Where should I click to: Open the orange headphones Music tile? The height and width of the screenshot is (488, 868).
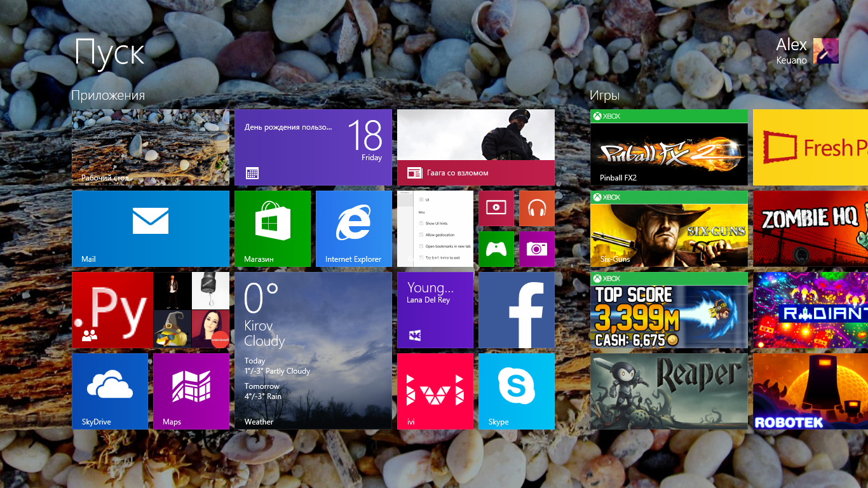(537, 208)
